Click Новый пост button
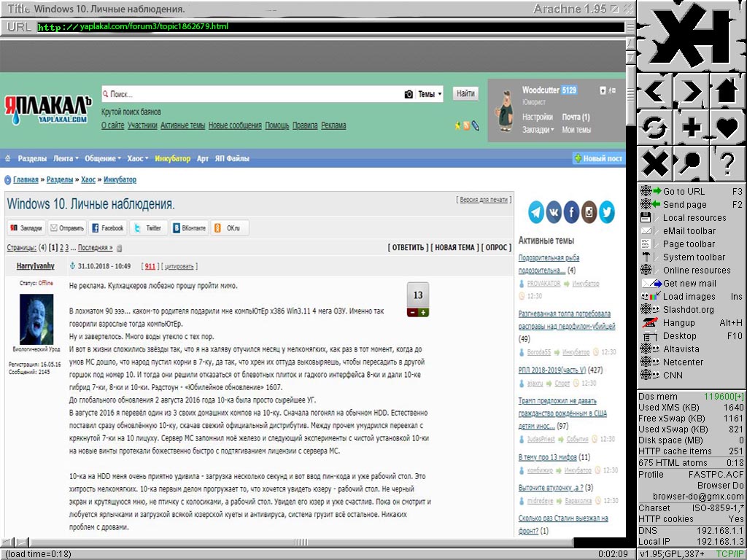 pos(598,158)
